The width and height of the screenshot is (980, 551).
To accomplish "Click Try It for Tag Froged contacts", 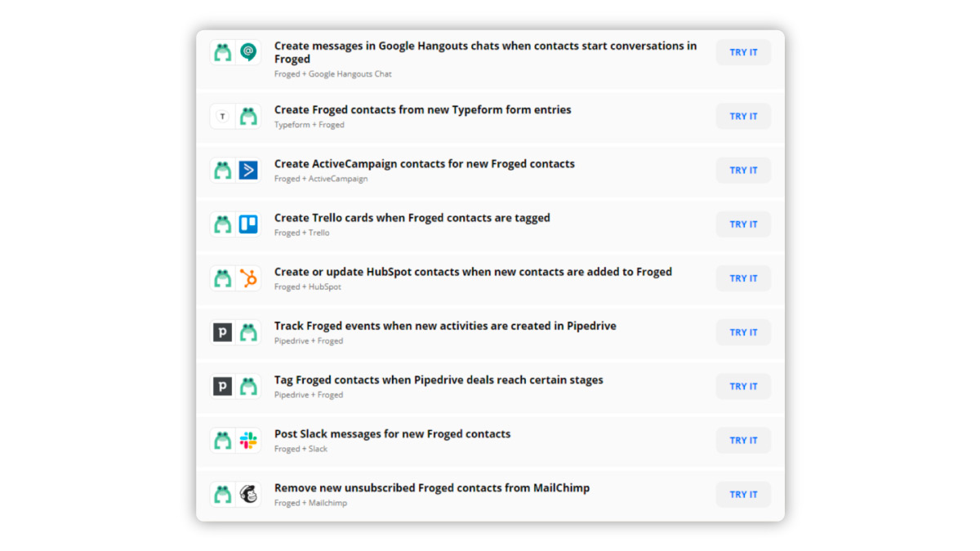I will 743,386.
